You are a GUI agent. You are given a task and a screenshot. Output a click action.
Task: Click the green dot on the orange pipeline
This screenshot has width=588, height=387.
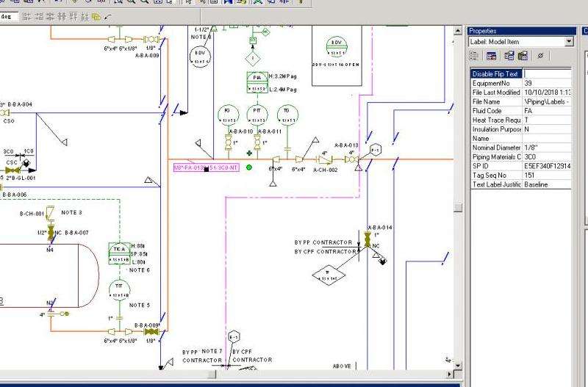coord(249,167)
